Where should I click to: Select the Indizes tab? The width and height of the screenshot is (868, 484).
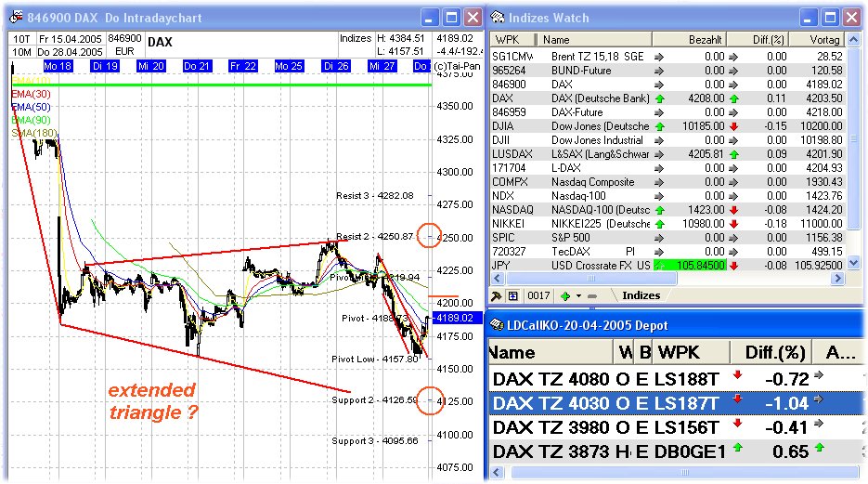click(641, 295)
